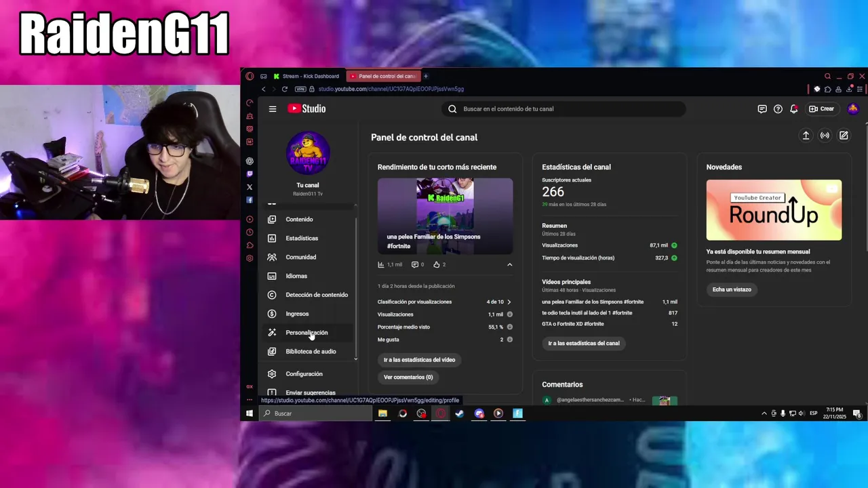Open Discord from the taskbar
Viewport: 868px width, 488px height.
[x=479, y=413]
